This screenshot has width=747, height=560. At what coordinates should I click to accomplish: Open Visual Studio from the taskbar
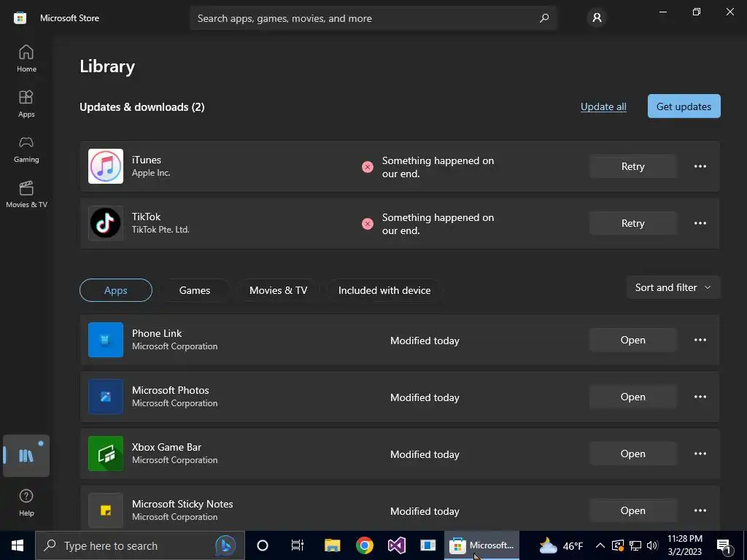tap(396, 545)
